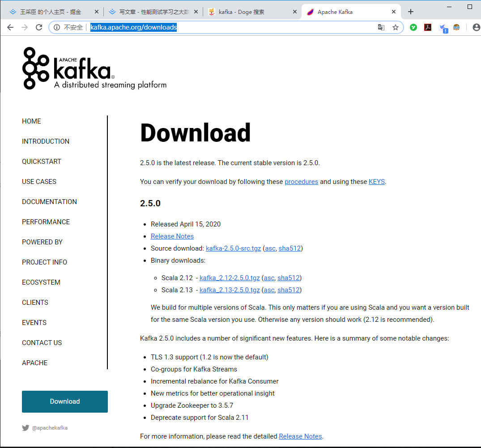Open Release Notes under Released April 15
The height and width of the screenshot is (448, 481).
pos(172,236)
